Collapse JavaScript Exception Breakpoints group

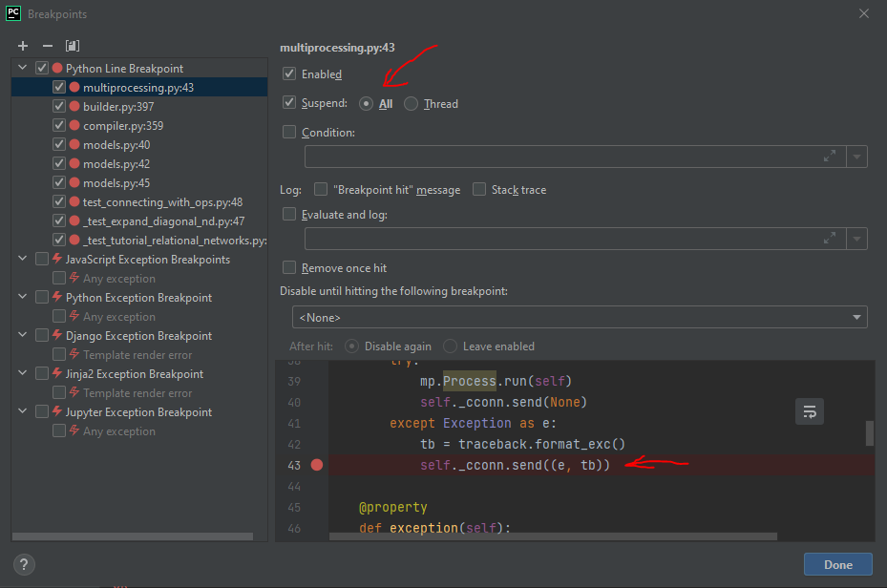coord(23,259)
